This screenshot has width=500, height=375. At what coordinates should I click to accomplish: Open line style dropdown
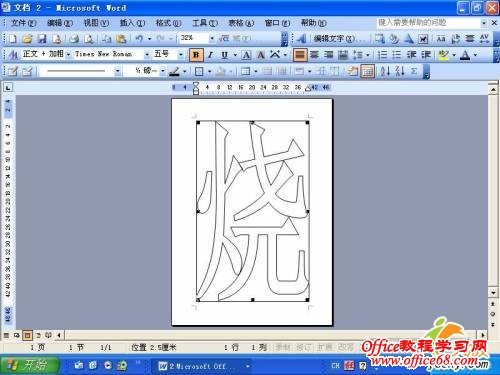pos(117,71)
